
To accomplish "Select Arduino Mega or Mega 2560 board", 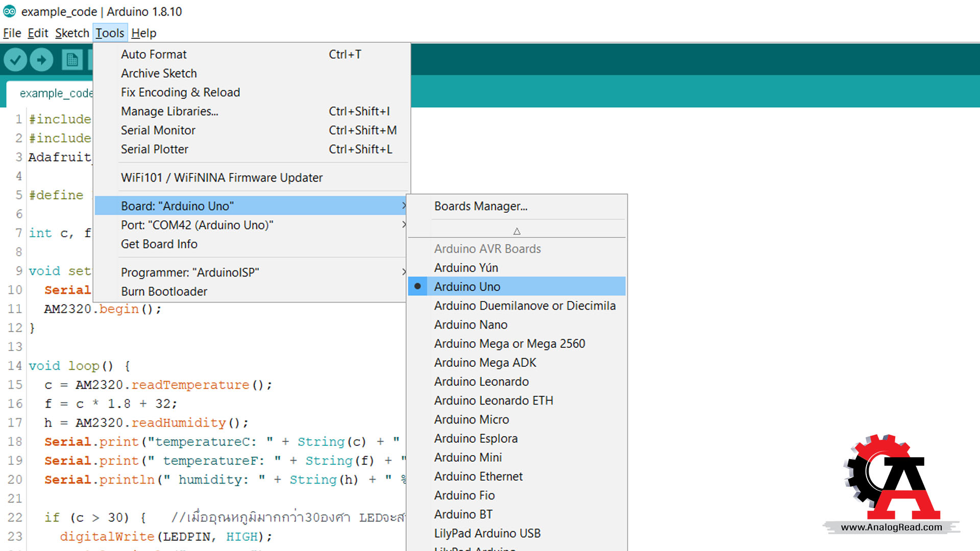I will point(517,343).
